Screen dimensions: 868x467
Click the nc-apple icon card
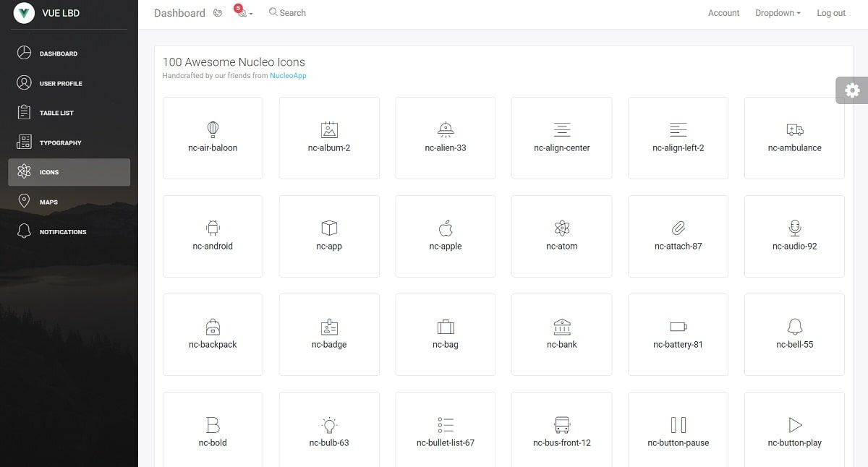click(x=445, y=236)
